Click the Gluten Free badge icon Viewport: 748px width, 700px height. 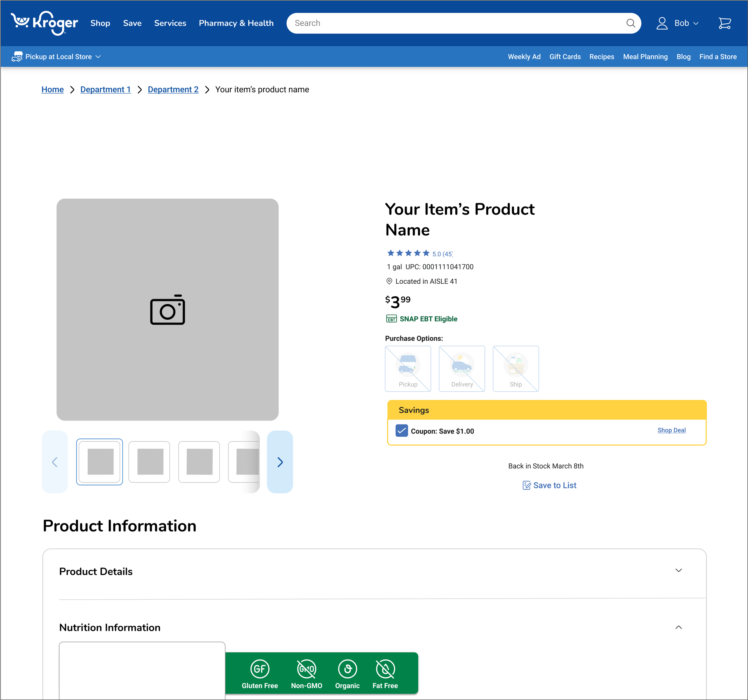click(x=260, y=669)
